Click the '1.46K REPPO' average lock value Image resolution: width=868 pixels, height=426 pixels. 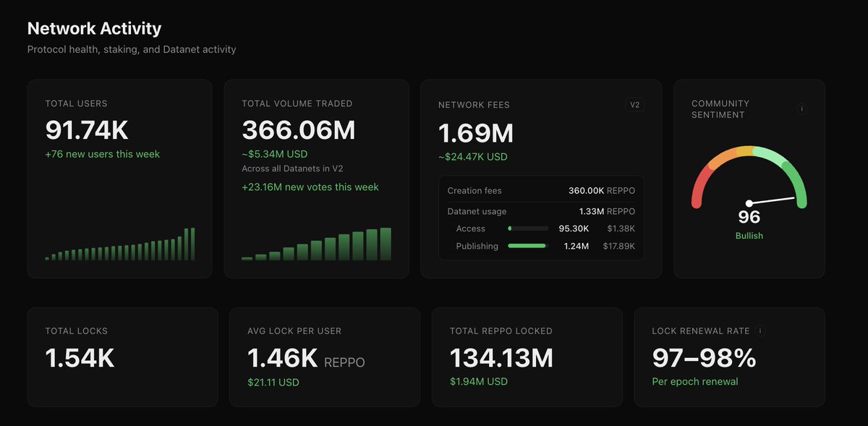pyautogui.click(x=306, y=358)
